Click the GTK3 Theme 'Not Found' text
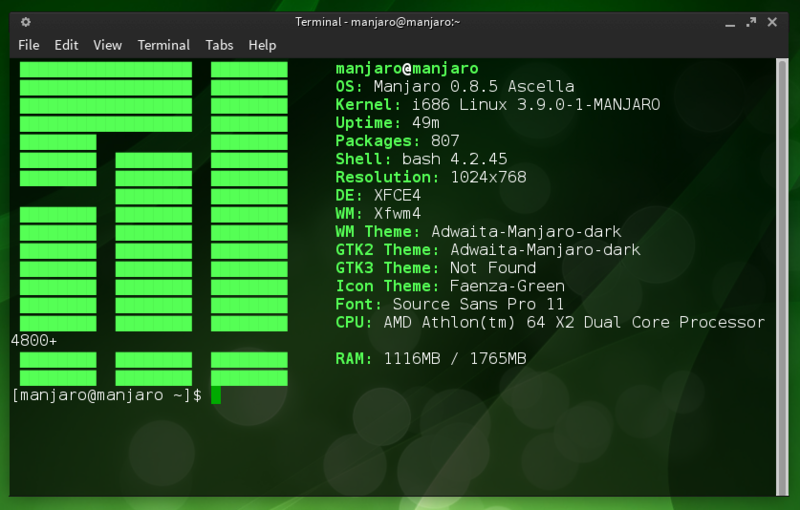The height and width of the screenshot is (510, 800). pos(493,268)
